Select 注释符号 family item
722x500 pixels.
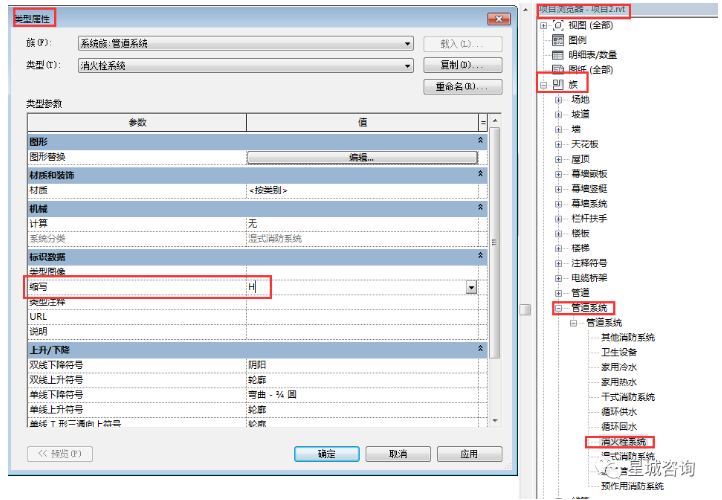tap(589, 263)
